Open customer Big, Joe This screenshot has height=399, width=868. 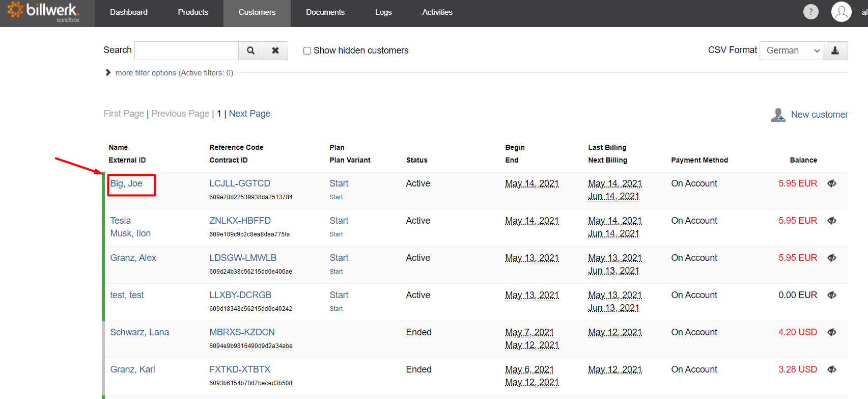[x=126, y=183]
